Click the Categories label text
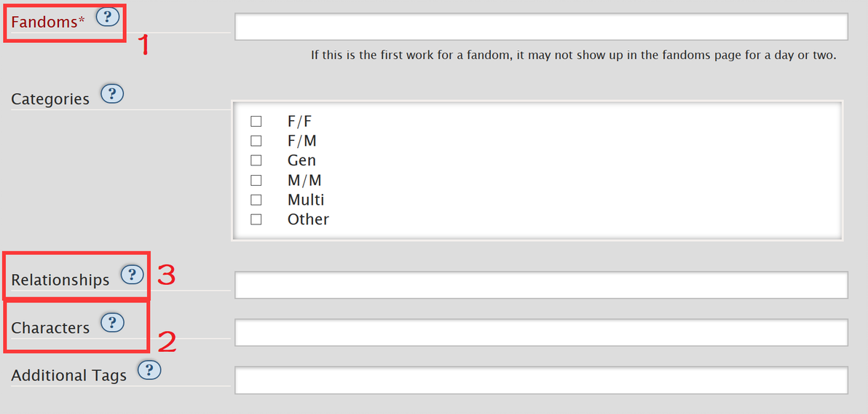 tap(50, 99)
